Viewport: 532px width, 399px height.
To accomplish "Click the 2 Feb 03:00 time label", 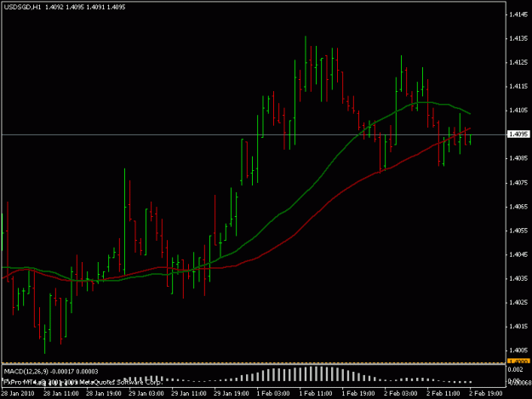I will click(x=401, y=394).
